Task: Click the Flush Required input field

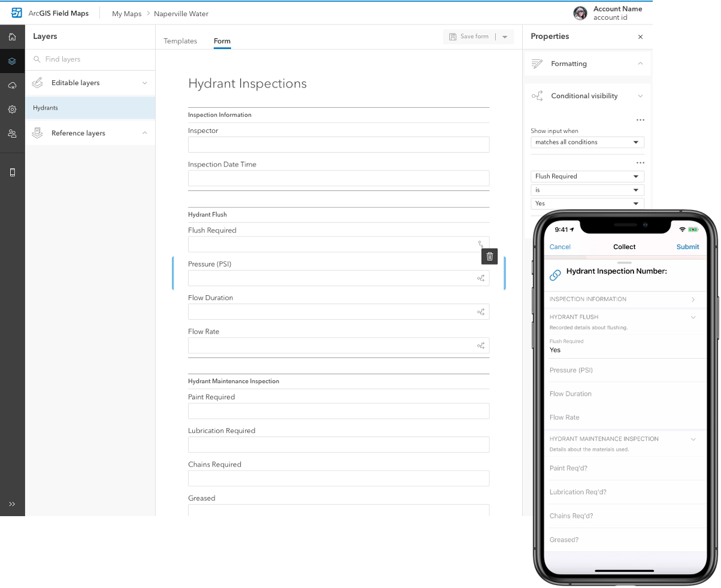Action: 338,244
